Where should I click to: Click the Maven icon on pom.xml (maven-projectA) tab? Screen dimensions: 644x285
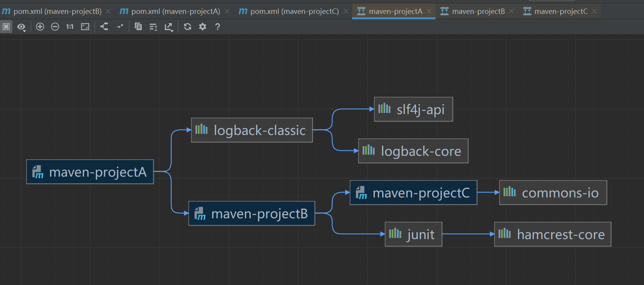[x=124, y=12]
